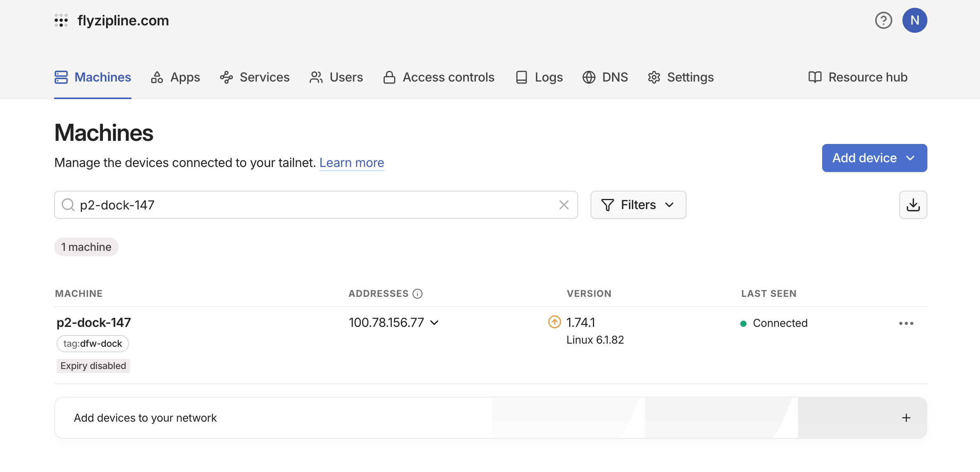Download machine list via export icon

[x=913, y=205]
